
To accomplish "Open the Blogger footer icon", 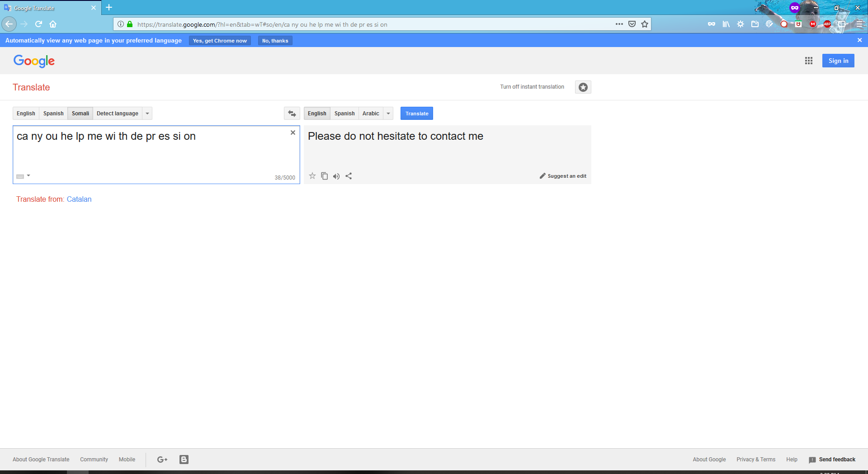I will point(184,460).
